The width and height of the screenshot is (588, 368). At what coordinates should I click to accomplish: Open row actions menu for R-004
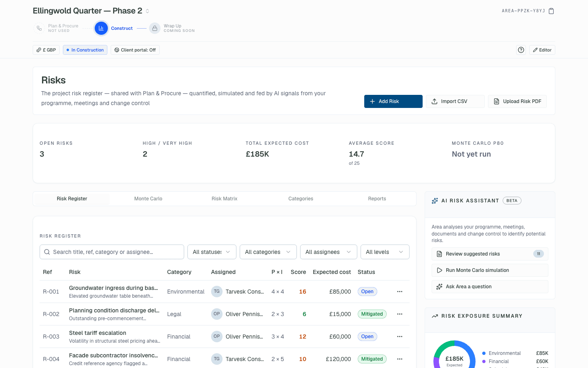[x=400, y=359]
